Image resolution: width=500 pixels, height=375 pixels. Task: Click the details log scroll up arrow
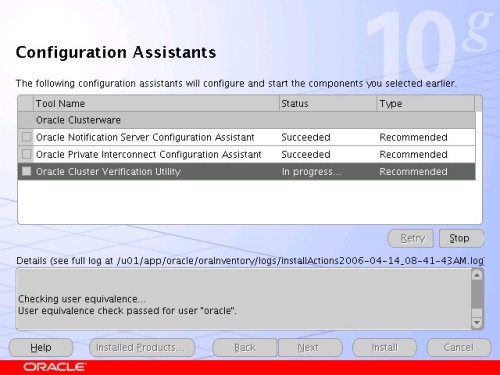click(x=477, y=275)
